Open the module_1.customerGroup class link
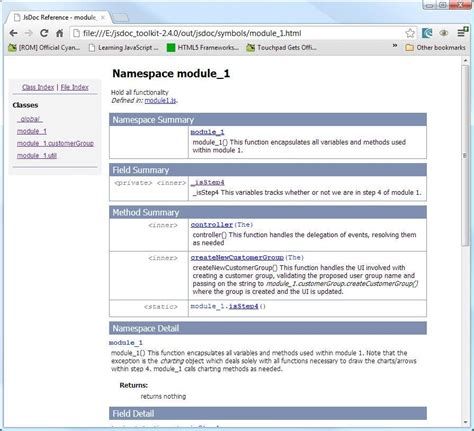The height and width of the screenshot is (431, 474). pyautogui.click(x=55, y=143)
